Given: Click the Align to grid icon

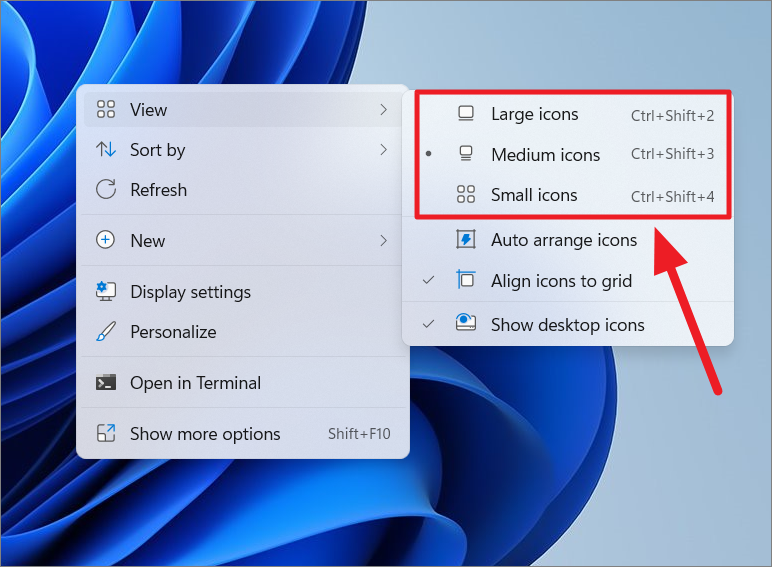Looking at the screenshot, I should tap(466, 280).
